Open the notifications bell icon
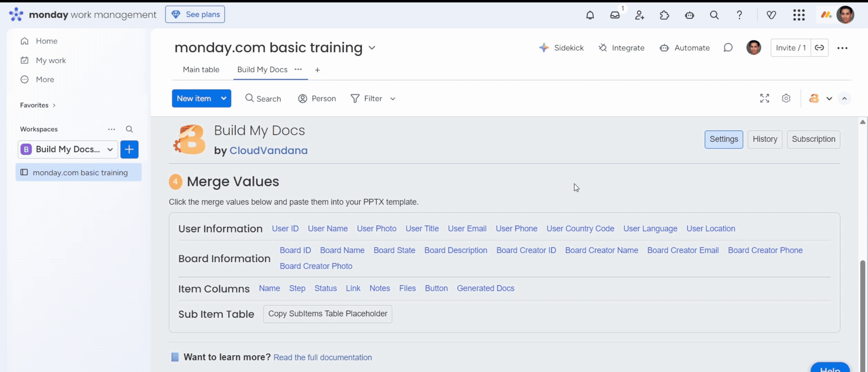 point(590,15)
